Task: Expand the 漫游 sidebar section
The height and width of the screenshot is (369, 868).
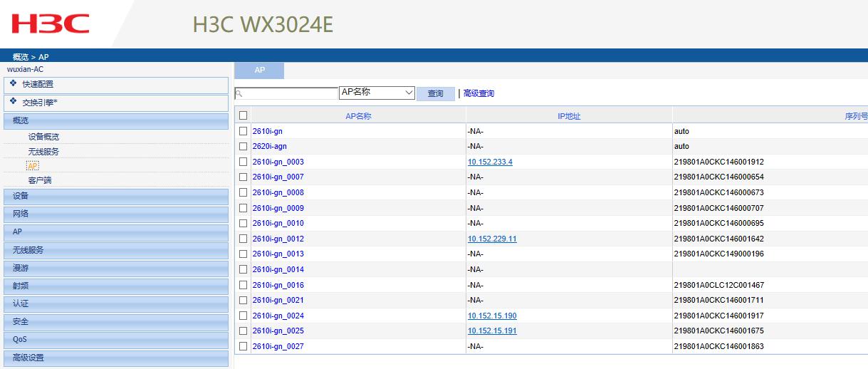Action: [x=116, y=268]
